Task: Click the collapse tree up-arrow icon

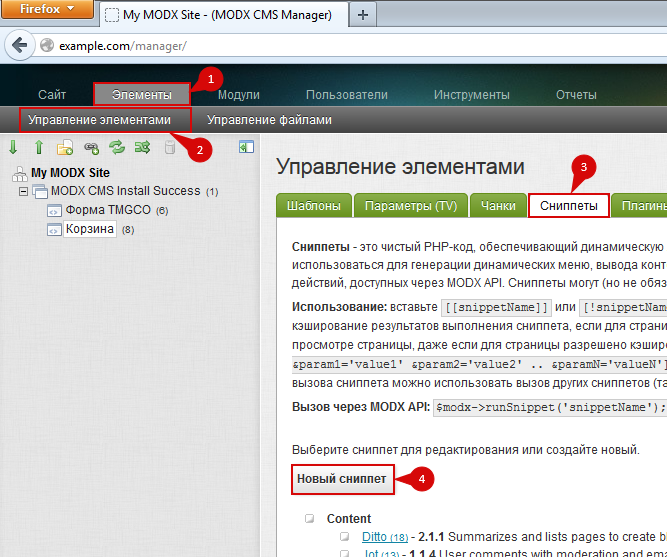Action: coord(39,147)
